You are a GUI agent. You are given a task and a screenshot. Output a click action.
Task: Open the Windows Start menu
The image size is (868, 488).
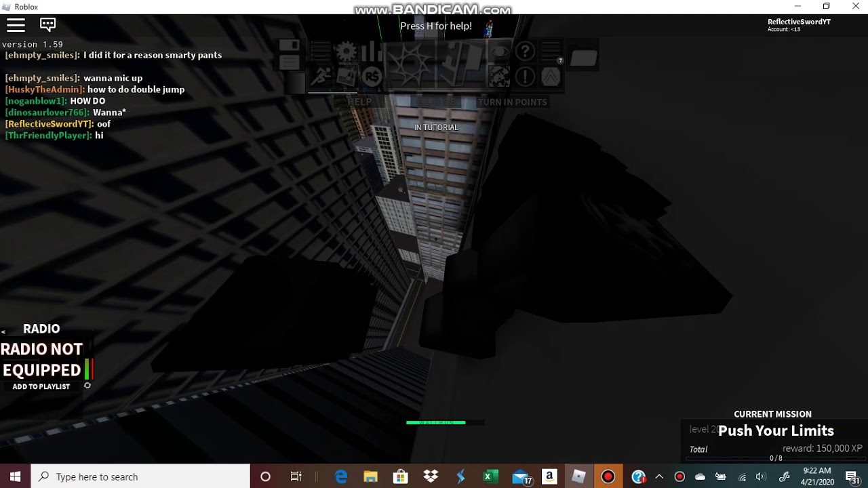tap(15, 476)
